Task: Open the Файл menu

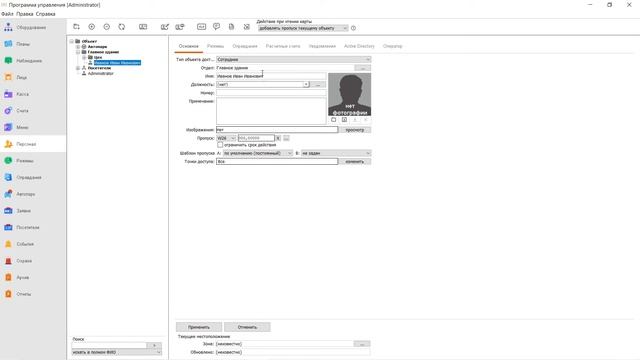Action: (7, 14)
